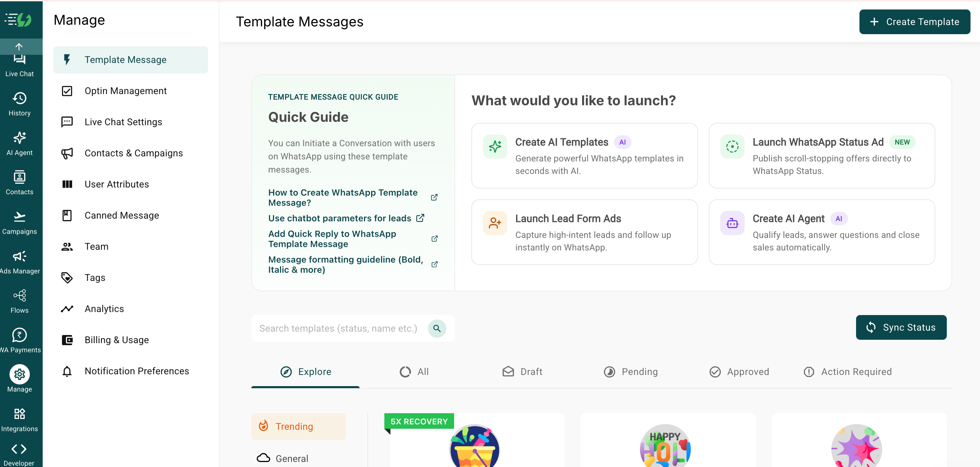Open Developer code icon in sidebar
980x467 pixels.
19,449
